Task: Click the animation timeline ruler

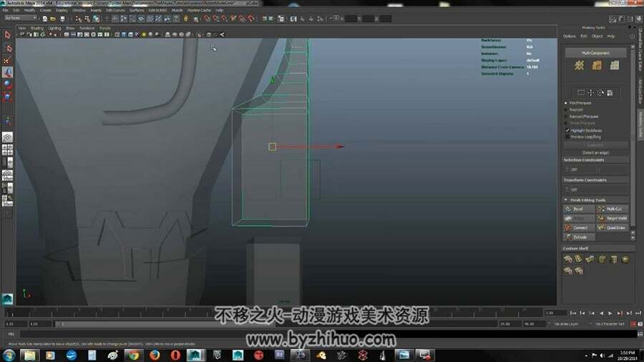Action: (x=273, y=313)
